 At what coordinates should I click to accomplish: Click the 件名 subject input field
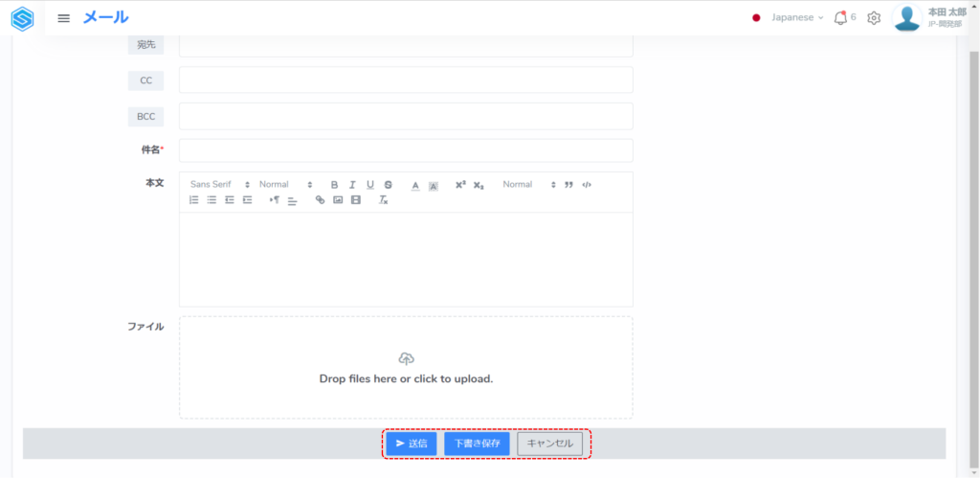pos(406,150)
